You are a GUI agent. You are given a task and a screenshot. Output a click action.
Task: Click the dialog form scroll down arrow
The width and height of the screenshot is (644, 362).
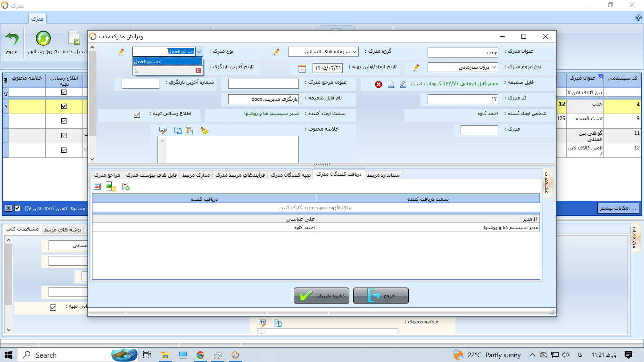pyautogui.click(x=92, y=159)
